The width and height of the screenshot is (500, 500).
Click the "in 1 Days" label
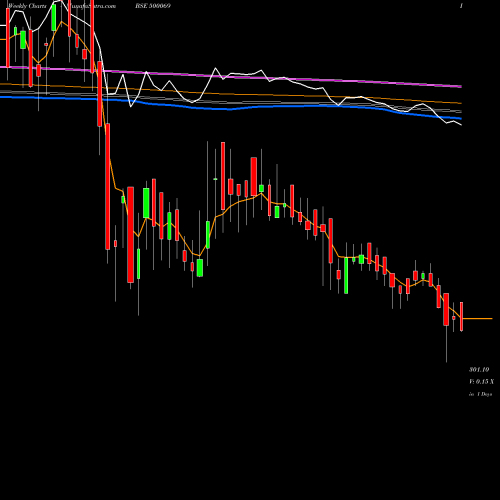tap(480, 394)
